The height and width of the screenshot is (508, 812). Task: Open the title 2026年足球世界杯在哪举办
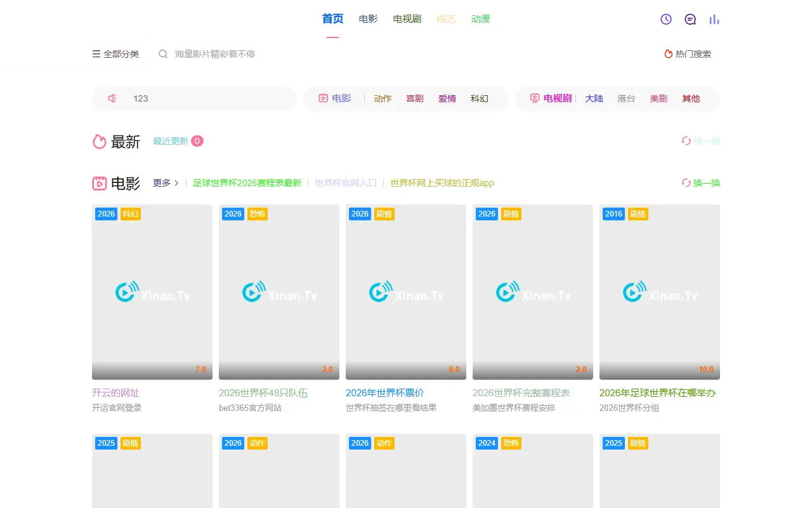point(658,393)
